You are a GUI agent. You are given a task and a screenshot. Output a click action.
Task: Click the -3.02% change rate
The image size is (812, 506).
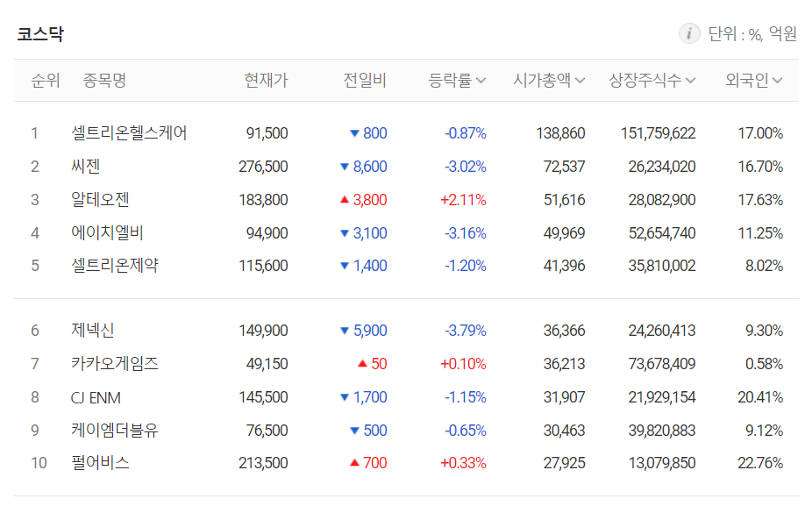point(465,167)
